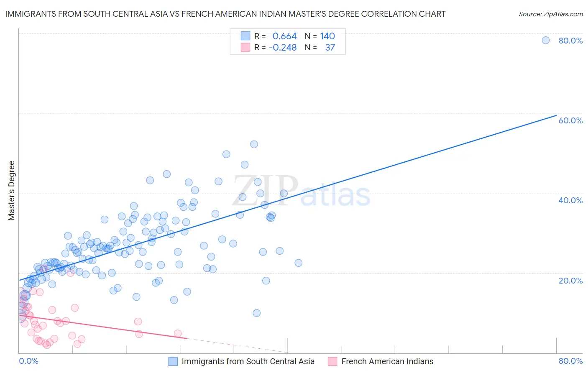Select the French American Indians legend label
Screen dimensions: 588x373
coord(387,361)
